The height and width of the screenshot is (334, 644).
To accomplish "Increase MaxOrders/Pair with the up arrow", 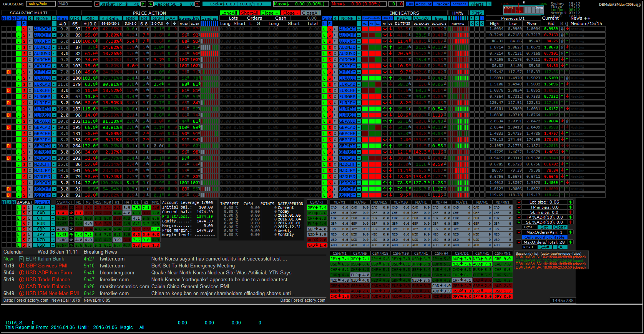I will pyautogui.click(x=571, y=232).
